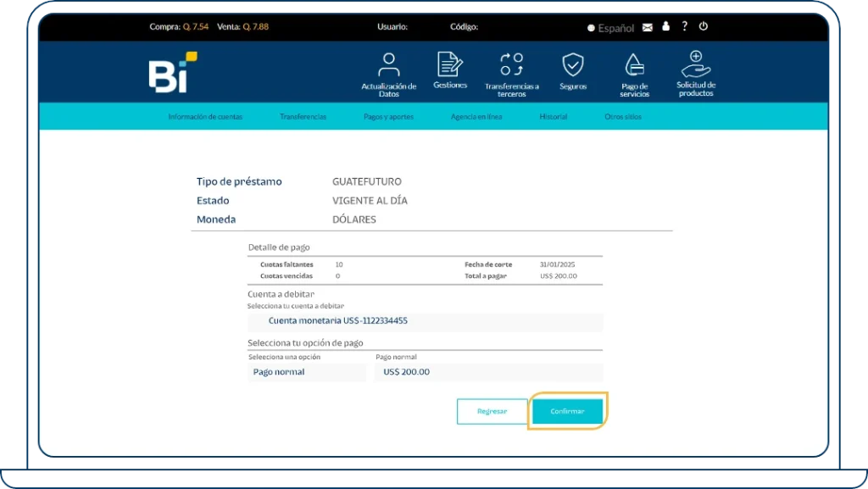The image size is (868, 489).
Task: Click the Bi bank logo
Action: click(173, 73)
